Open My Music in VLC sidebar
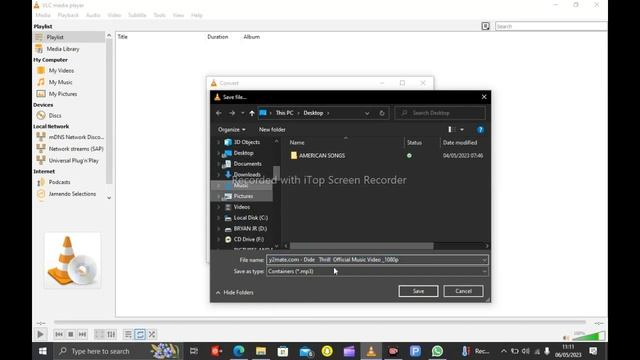 (60, 82)
